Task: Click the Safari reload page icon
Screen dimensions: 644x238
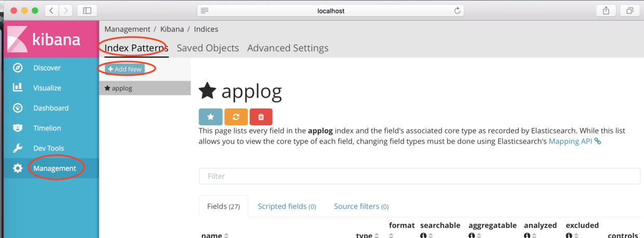Action: coord(457,10)
